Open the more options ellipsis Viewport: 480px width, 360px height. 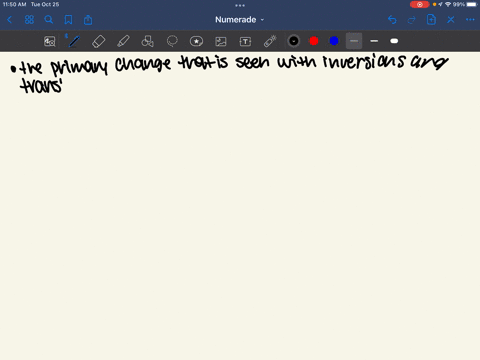point(470,20)
